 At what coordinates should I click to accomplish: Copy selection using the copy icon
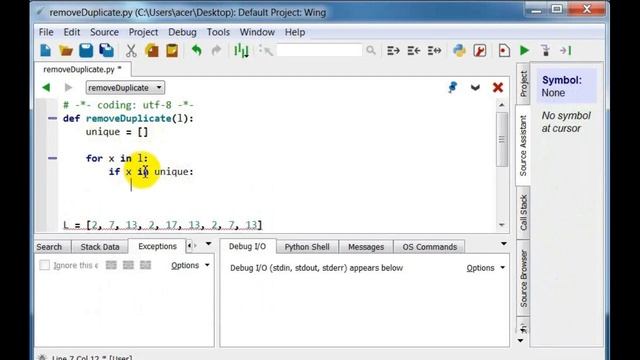click(x=152, y=51)
